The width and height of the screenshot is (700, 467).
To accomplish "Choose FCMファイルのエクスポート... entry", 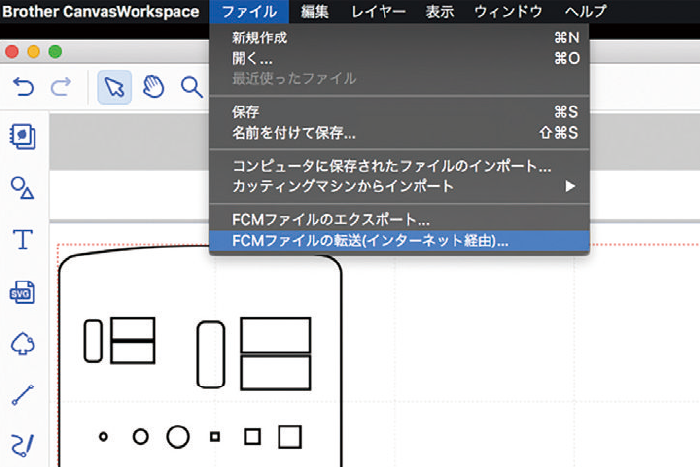I will pyautogui.click(x=400, y=220).
